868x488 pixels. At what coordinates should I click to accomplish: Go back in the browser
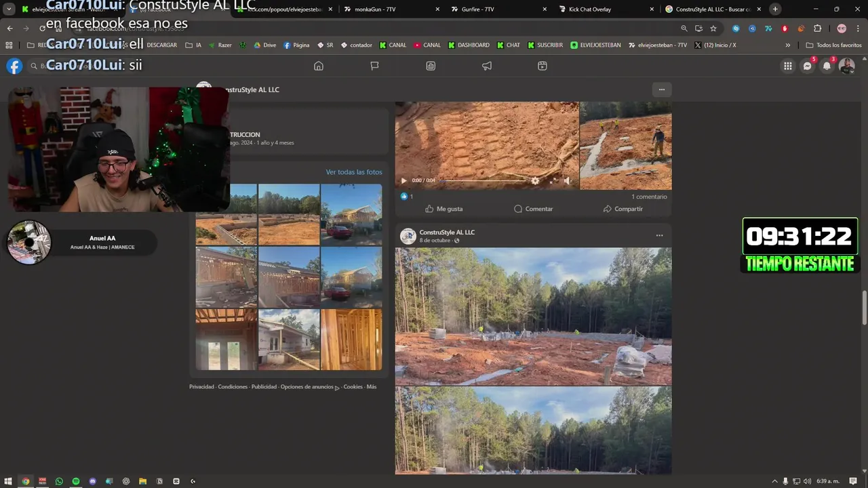[x=9, y=28]
